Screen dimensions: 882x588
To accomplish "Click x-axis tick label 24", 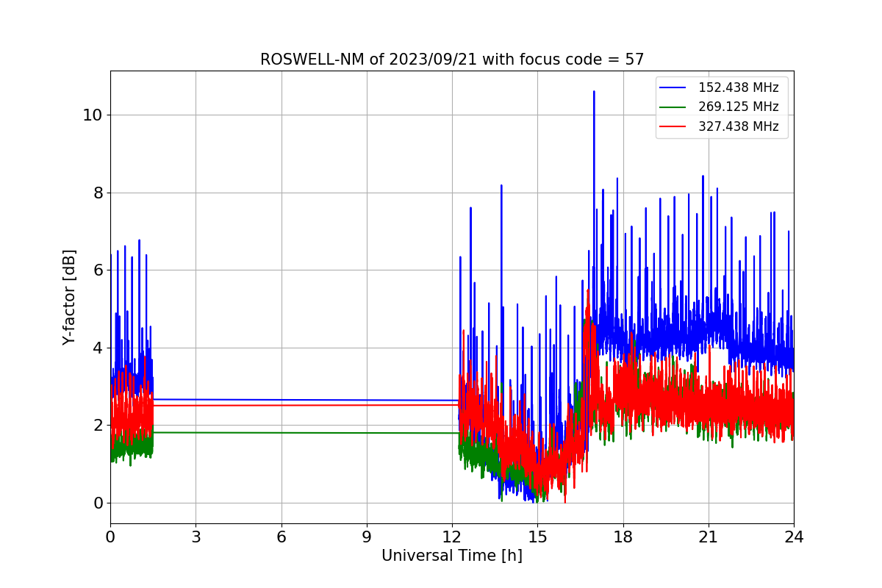I will [794, 537].
